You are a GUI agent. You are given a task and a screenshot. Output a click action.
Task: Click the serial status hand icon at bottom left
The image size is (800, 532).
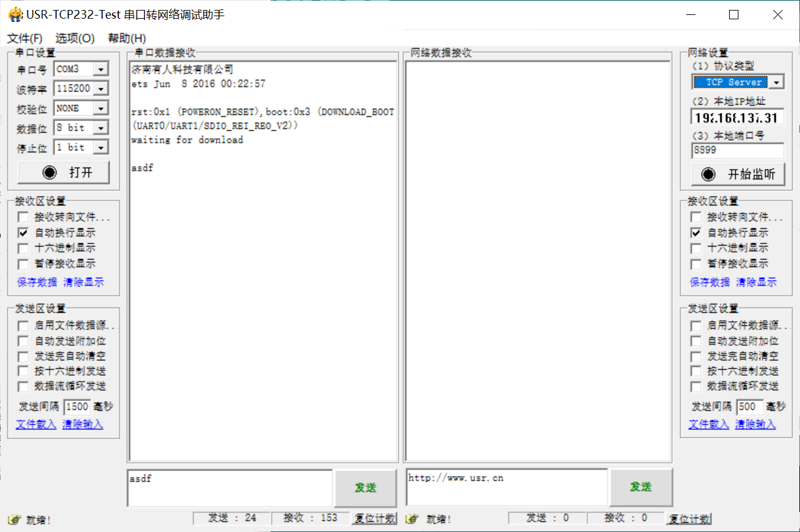tap(14, 520)
